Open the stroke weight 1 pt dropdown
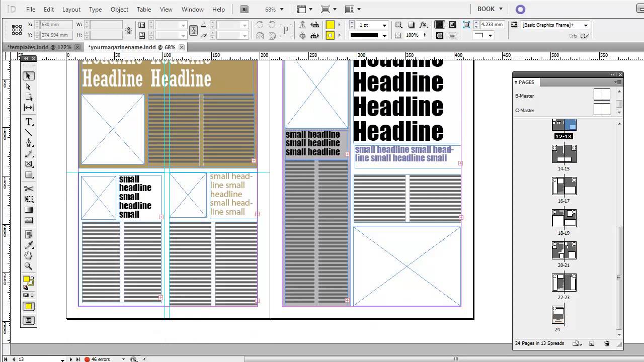This screenshot has height=362, width=644. click(x=384, y=25)
